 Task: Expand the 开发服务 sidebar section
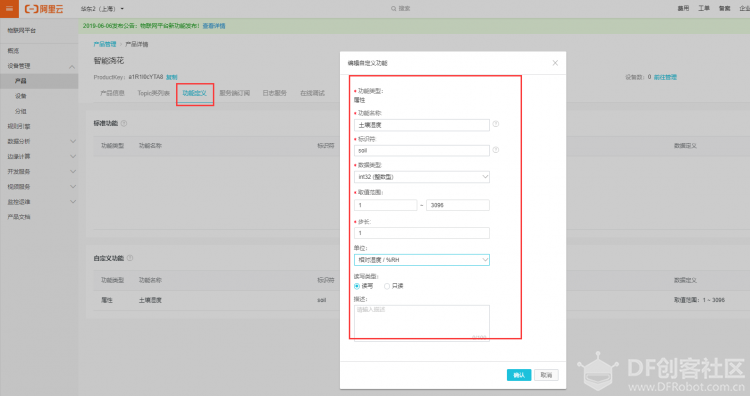pyautogui.click(x=39, y=172)
